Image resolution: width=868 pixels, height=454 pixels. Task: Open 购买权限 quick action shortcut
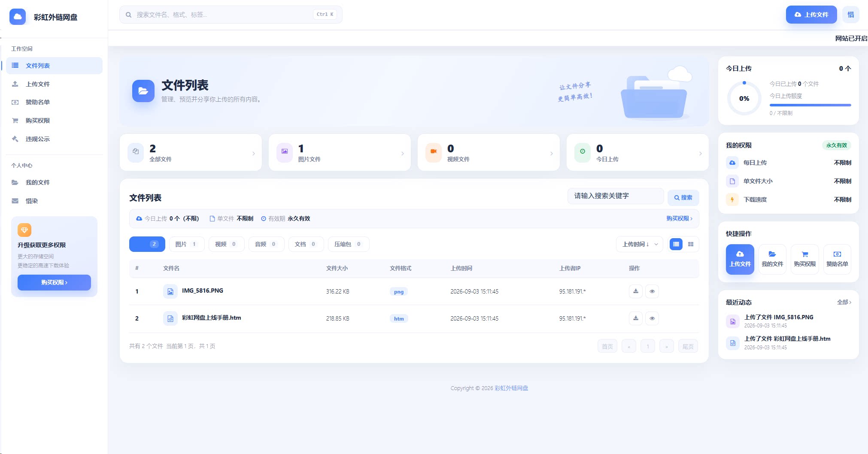pos(805,259)
